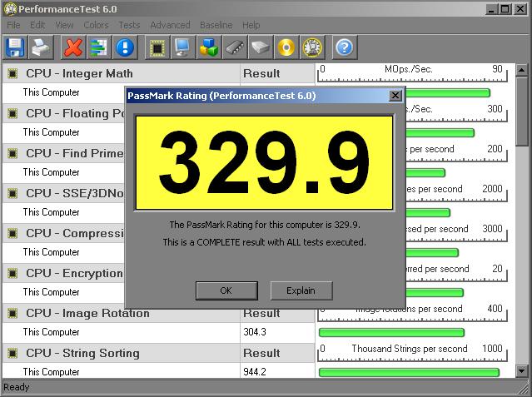Select the CPU - Image Rotation header text
Screen dimensions: 532x397
coord(87,313)
